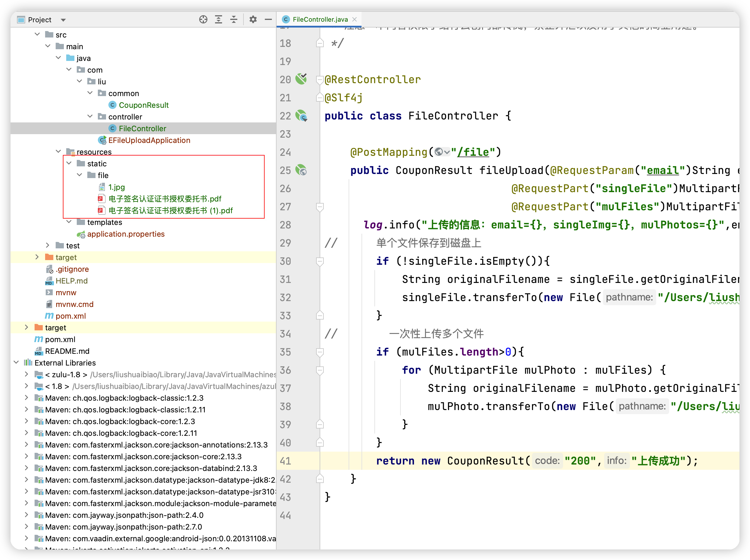Image resolution: width=750 pixels, height=560 pixels.
Task: Expand the inner orange target folder
Action: coord(37,257)
